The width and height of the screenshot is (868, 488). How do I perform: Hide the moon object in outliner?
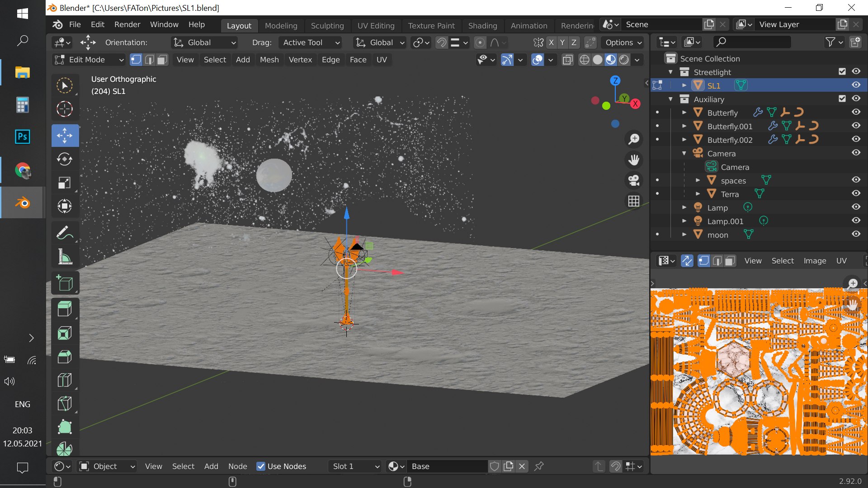tap(856, 234)
